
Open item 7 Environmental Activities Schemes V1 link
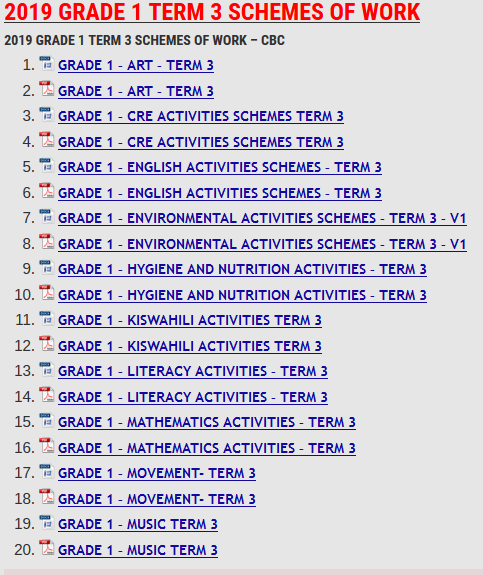tap(262, 218)
